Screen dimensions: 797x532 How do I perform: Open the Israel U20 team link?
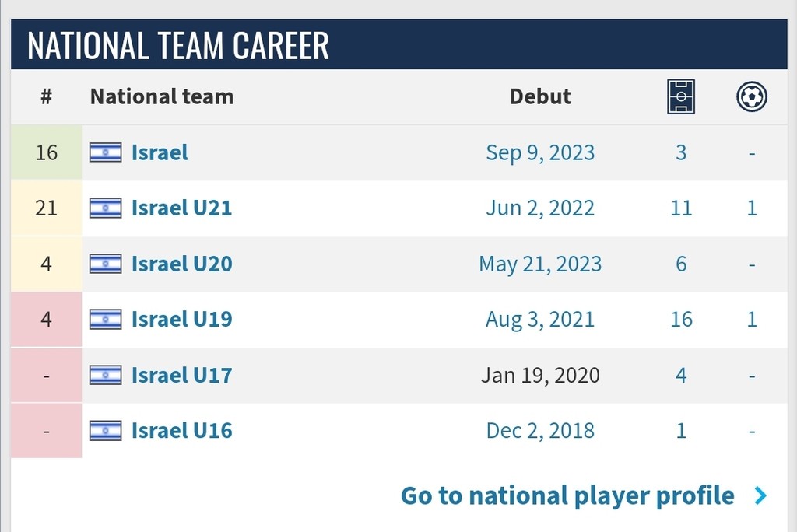coord(182,264)
